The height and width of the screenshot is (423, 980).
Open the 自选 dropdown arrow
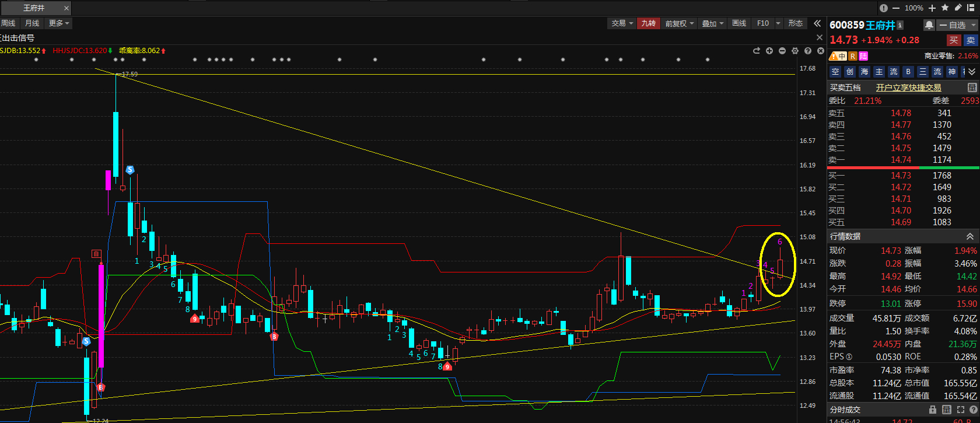(973, 25)
